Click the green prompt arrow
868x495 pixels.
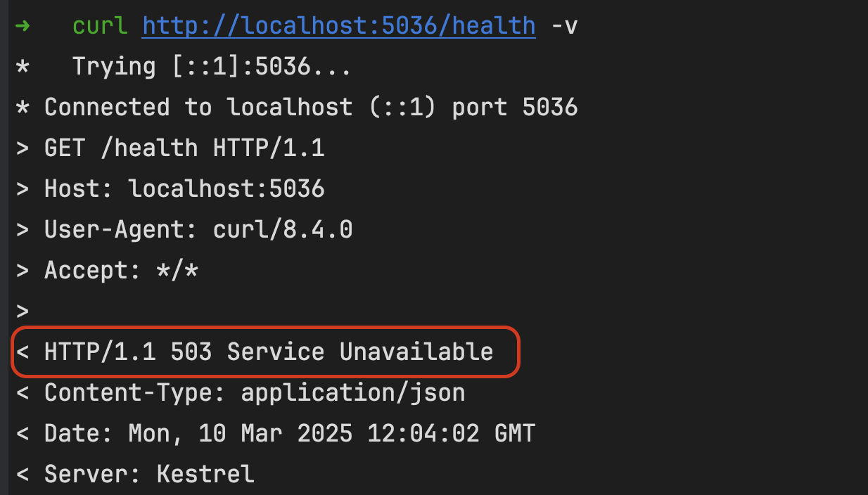point(23,26)
